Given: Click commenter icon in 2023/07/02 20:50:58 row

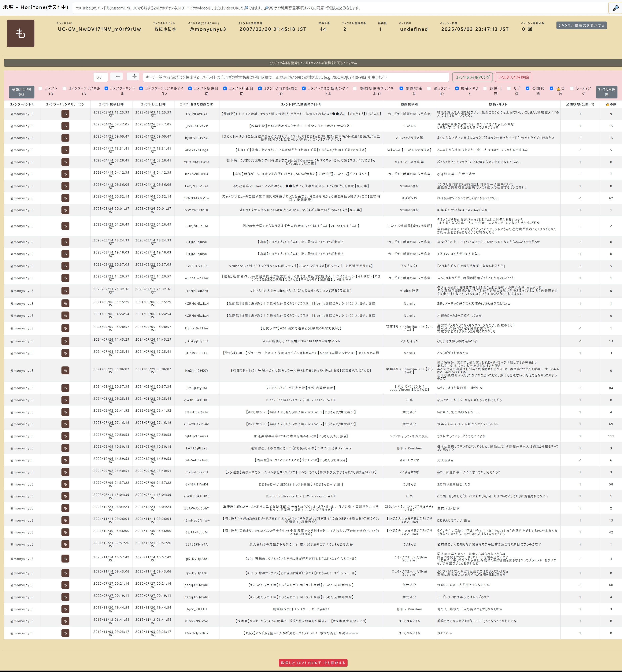Looking at the screenshot, I should coord(65,436).
